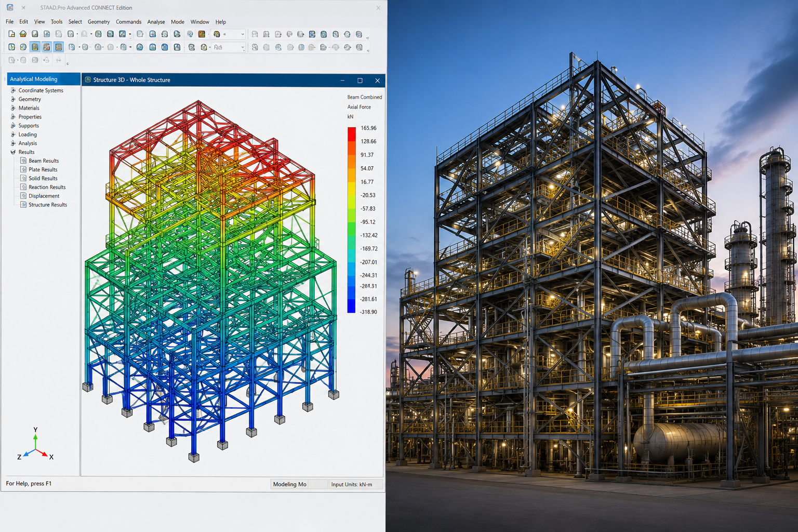Expand the Geometry node in Analytical Modeling
The width and height of the screenshot is (798, 532).
(13, 99)
